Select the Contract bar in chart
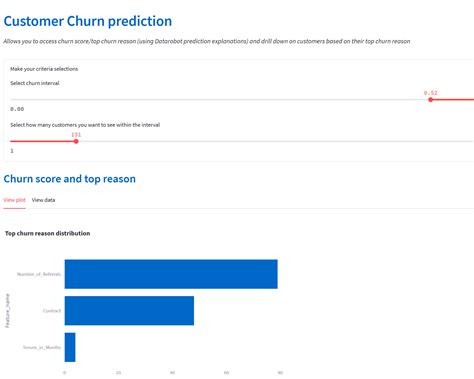The image size is (474, 379). 129,311
